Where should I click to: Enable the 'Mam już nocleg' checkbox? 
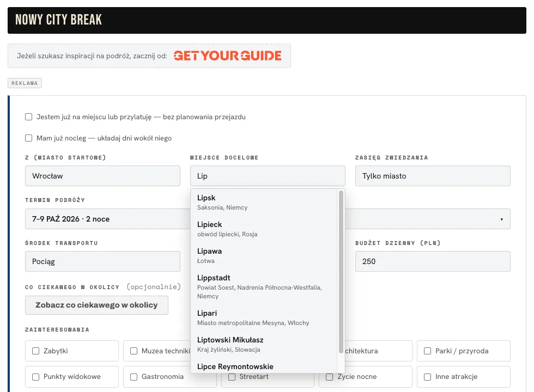click(28, 138)
